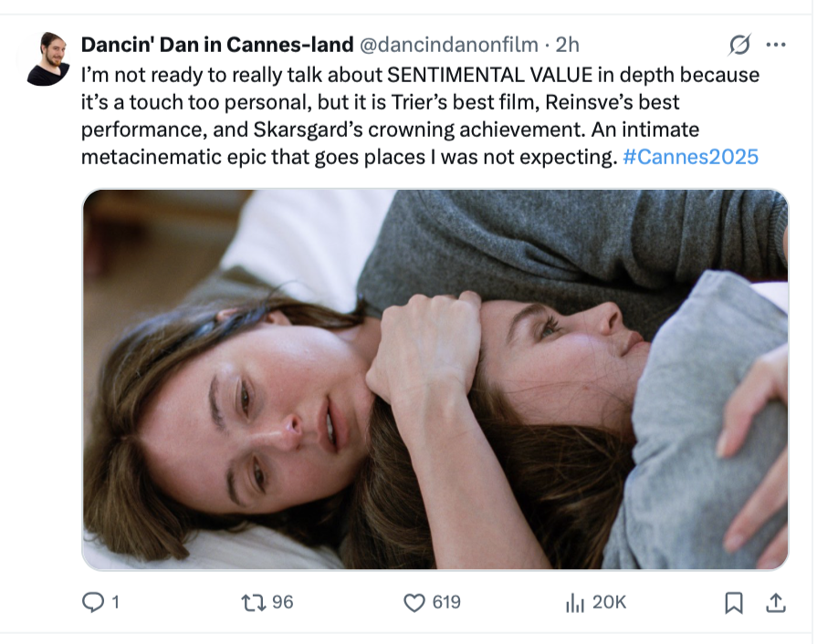Click the reply count of 1
This screenshot has width=838, height=644.
[x=116, y=602]
